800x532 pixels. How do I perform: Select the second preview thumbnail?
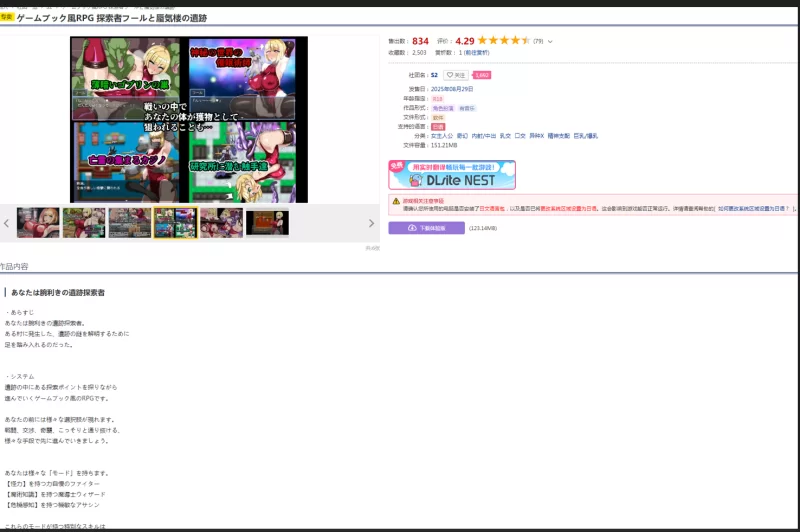point(84,223)
